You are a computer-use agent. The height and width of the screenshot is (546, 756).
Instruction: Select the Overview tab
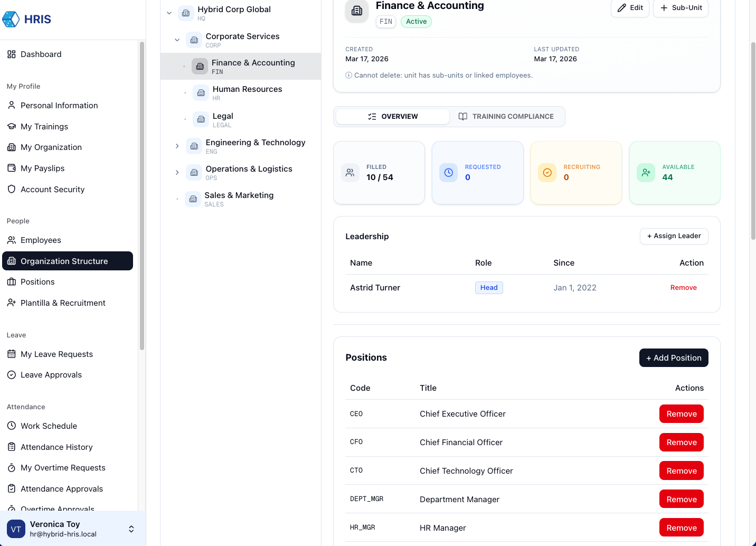393,117
